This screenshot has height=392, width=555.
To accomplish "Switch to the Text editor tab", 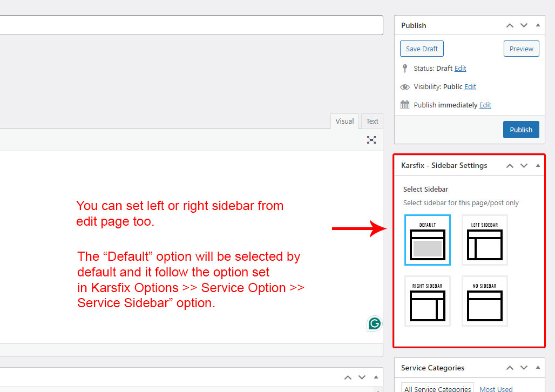I will 372,121.
